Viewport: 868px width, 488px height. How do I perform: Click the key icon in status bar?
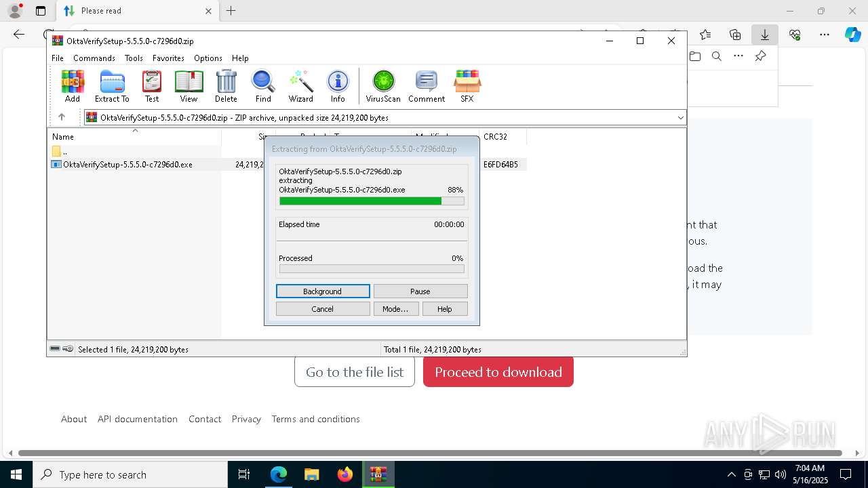[68, 349]
